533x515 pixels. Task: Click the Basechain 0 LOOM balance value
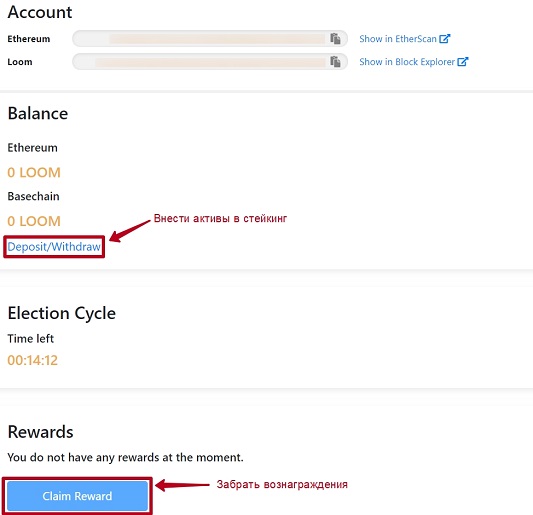[x=34, y=221]
